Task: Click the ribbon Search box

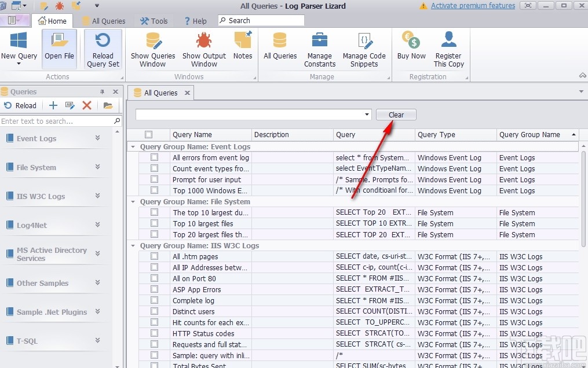Action: pyautogui.click(x=261, y=20)
